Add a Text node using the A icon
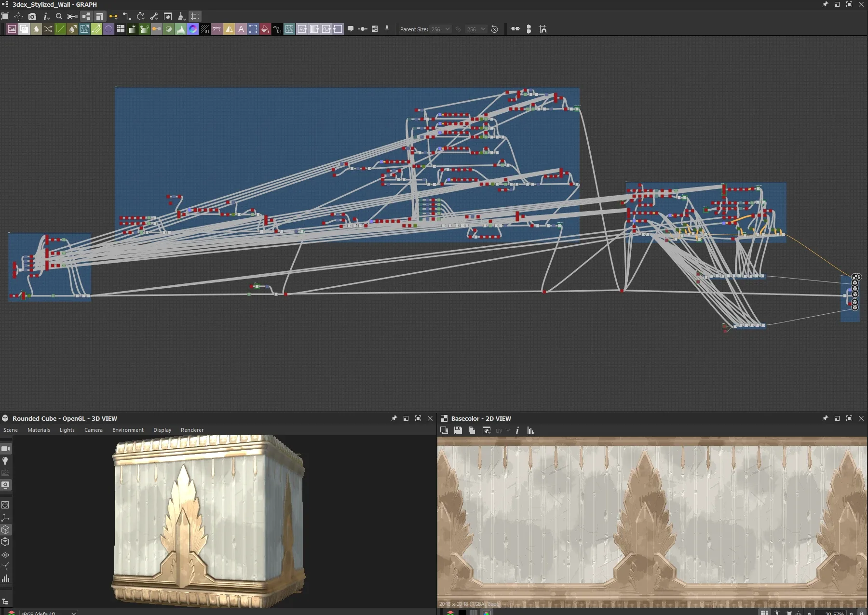 point(241,29)
